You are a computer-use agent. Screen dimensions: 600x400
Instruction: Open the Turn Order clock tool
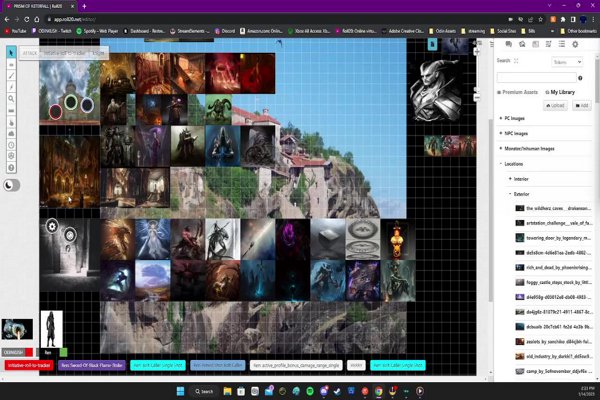[x=11, y=145]
